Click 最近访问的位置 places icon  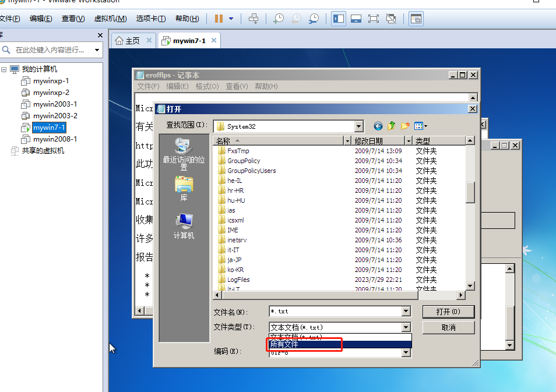click(x=184, y=154)
